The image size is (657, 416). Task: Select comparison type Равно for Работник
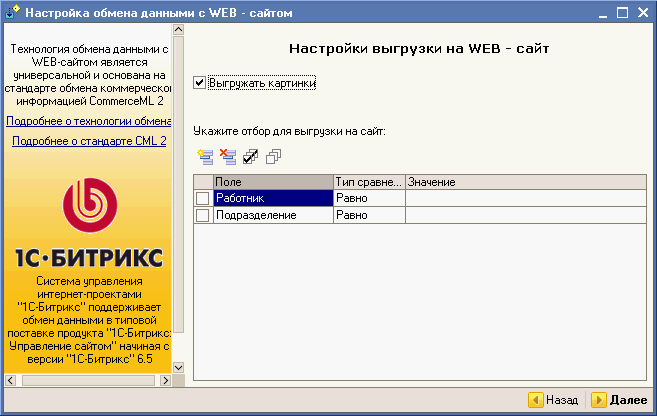(x=368, y=199)
